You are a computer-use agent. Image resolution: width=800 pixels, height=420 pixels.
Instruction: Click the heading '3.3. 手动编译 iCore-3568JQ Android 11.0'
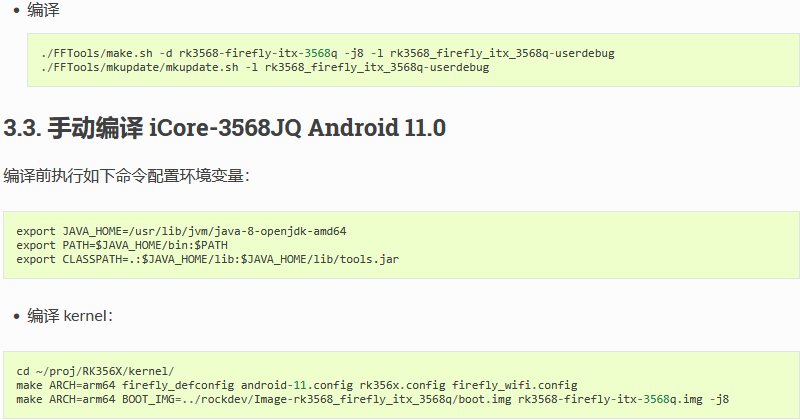(x=224, y=128)
